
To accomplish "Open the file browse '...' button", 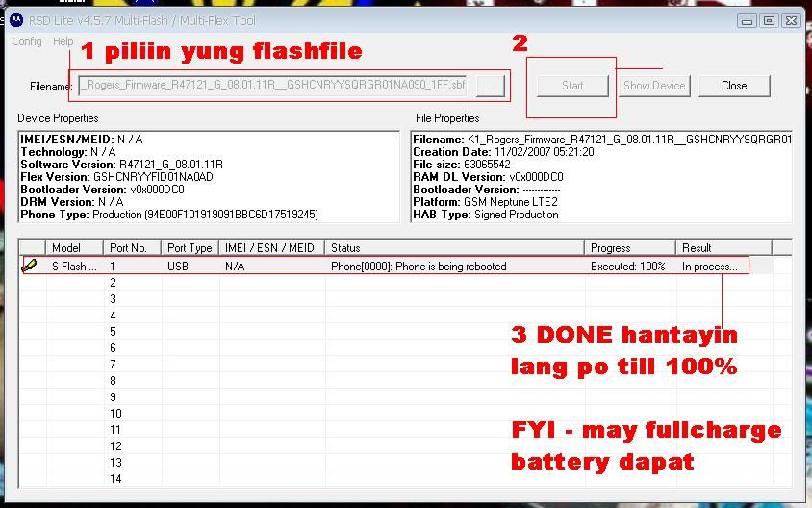I will pyautogui.click(x=490, y=86).
